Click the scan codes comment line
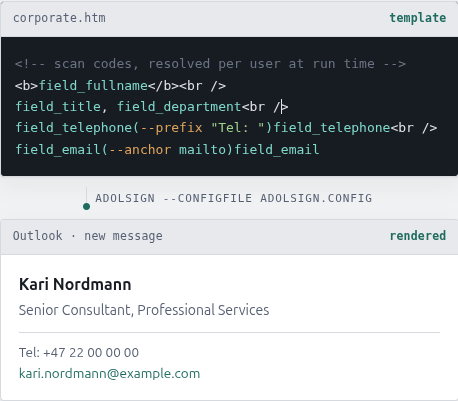Viewport: 458px width, 401px height. [210, 64]
